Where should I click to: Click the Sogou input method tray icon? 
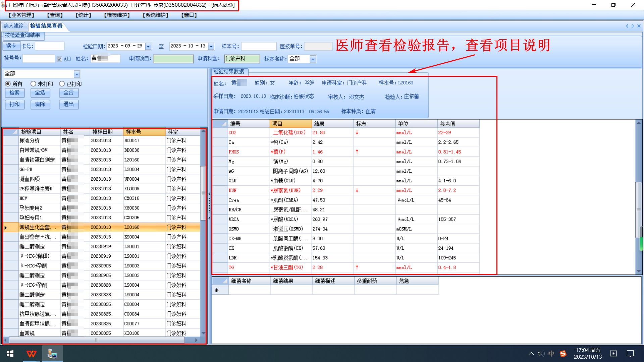coord(563,354)
